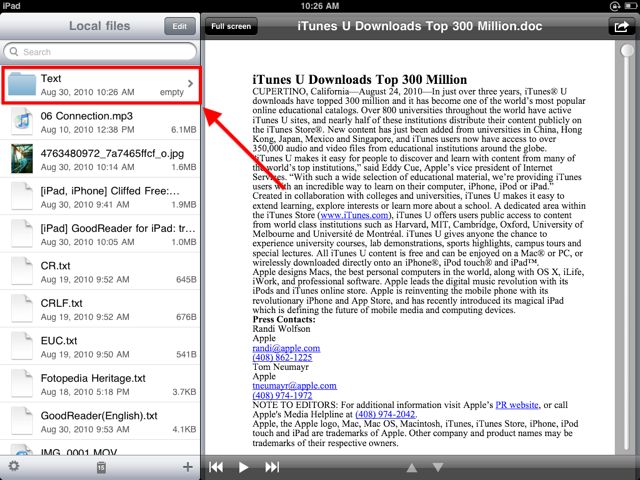Screen dimensions: 640x480
Task: Tap the middle icon in bottom file toolbar
Action: coord(101,467)
